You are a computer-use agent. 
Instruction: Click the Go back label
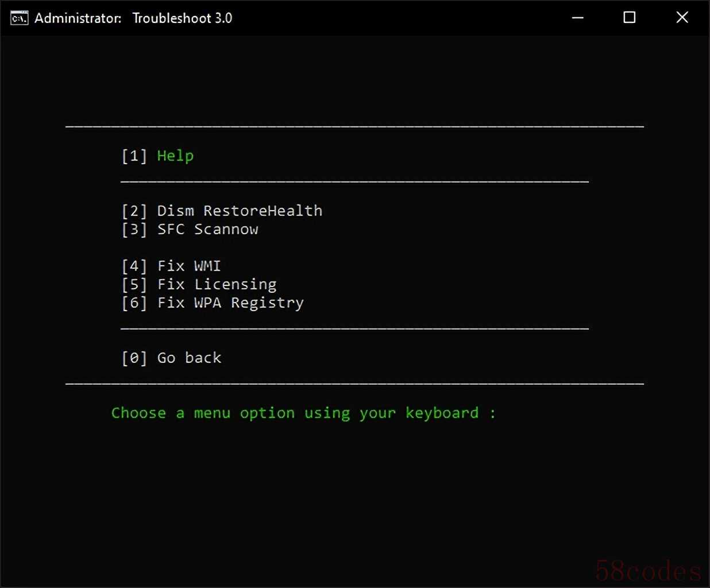(x=189, y=358)
